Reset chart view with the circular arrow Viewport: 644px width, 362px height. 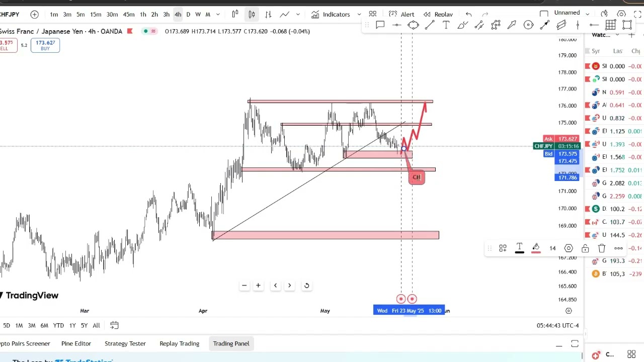pyautogui.click(x=306, y=286)
